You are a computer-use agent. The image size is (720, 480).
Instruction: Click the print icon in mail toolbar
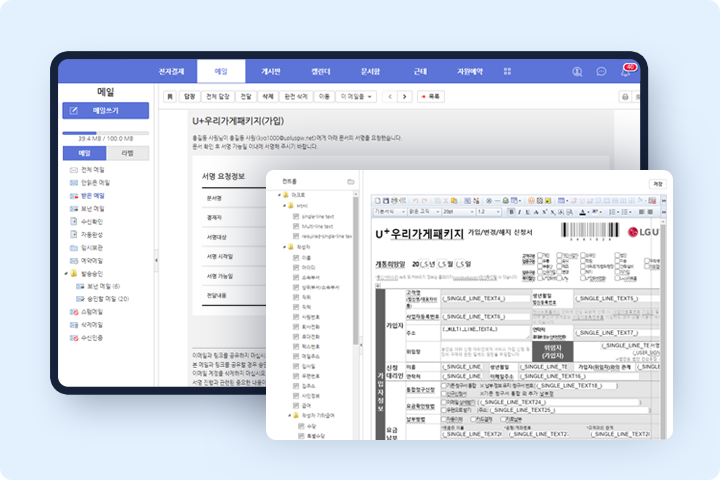624,96
